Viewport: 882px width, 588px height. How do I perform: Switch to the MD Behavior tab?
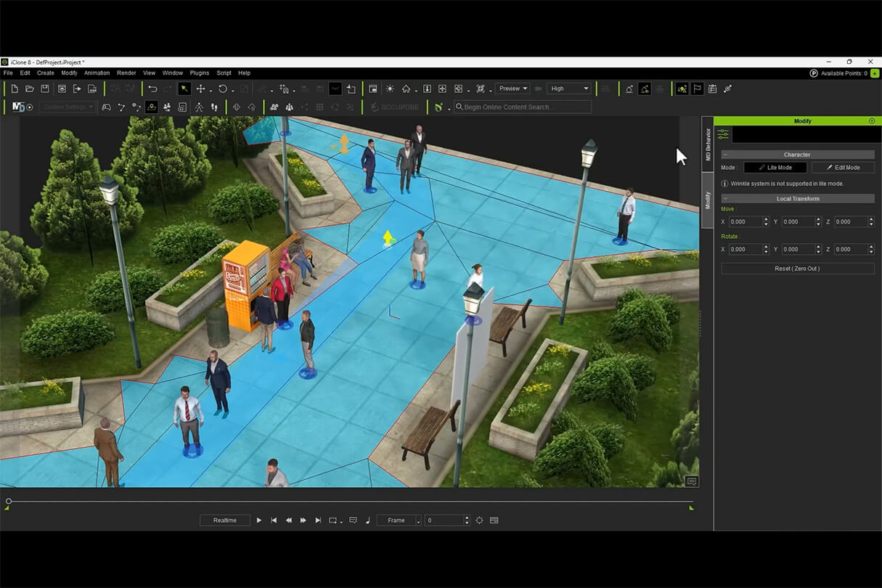pyautogui.click(x=708, y=144)
